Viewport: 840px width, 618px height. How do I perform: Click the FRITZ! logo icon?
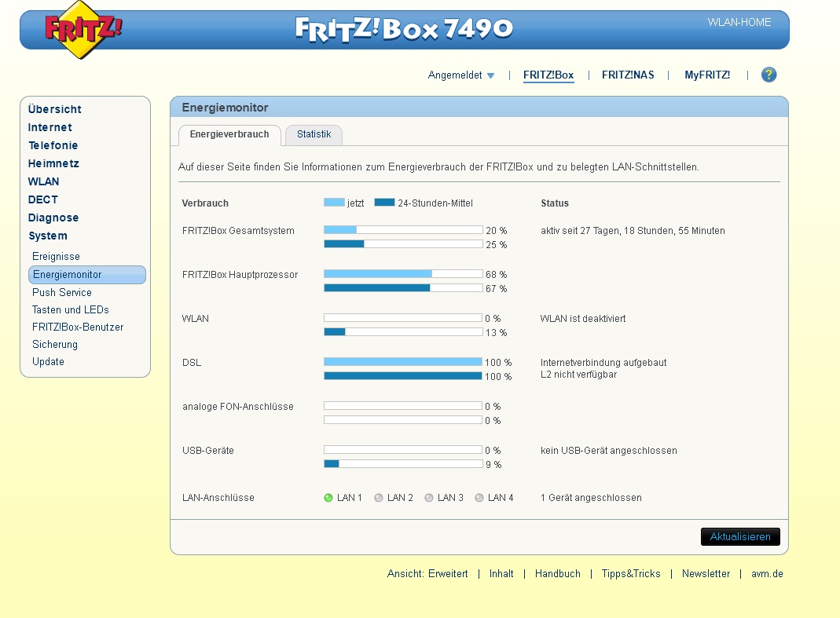[83, 30]
